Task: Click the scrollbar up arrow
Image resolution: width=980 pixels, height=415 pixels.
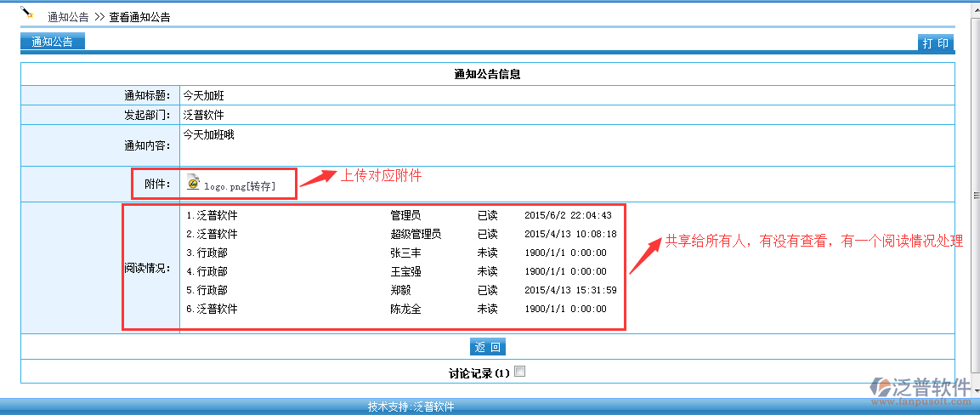Action: tap(974, 5)
